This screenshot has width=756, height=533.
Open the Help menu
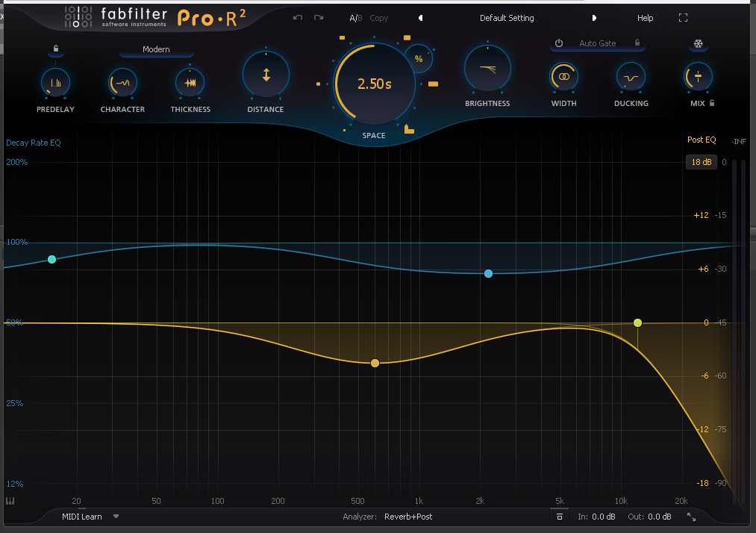[645, 17]
